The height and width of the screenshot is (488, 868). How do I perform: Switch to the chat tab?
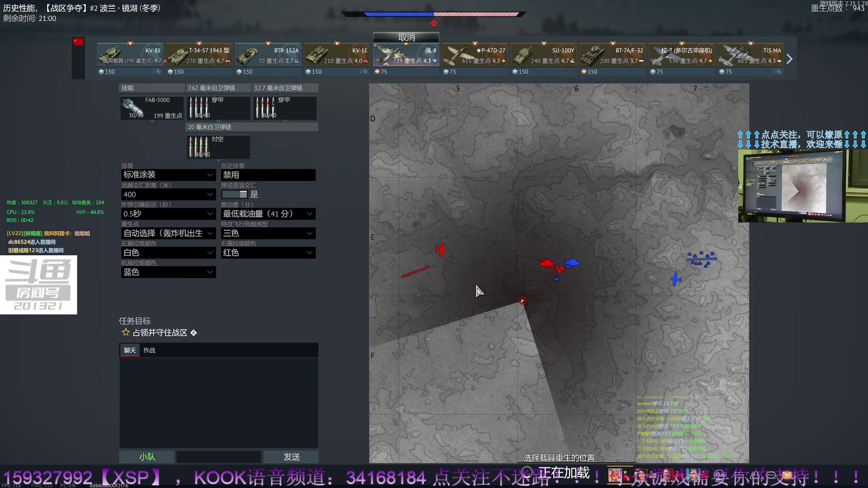(130, 350)
